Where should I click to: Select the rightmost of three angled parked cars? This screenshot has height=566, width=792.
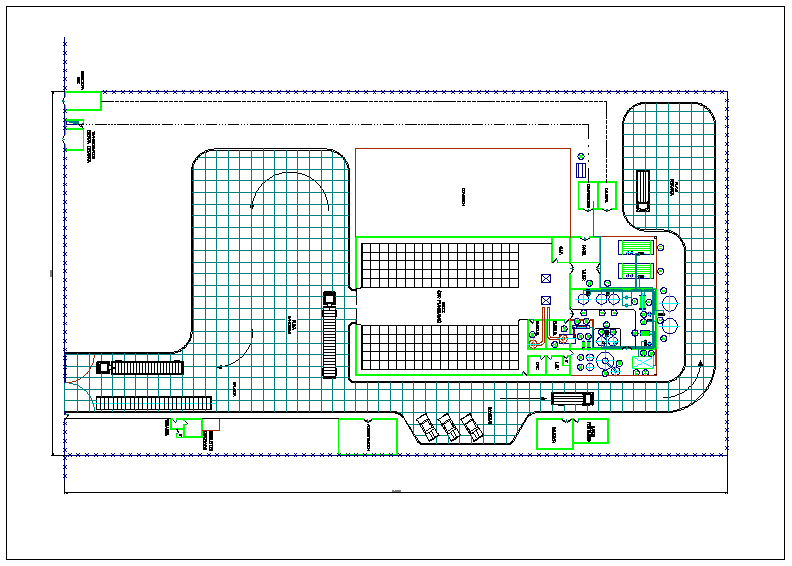[472, 427]
